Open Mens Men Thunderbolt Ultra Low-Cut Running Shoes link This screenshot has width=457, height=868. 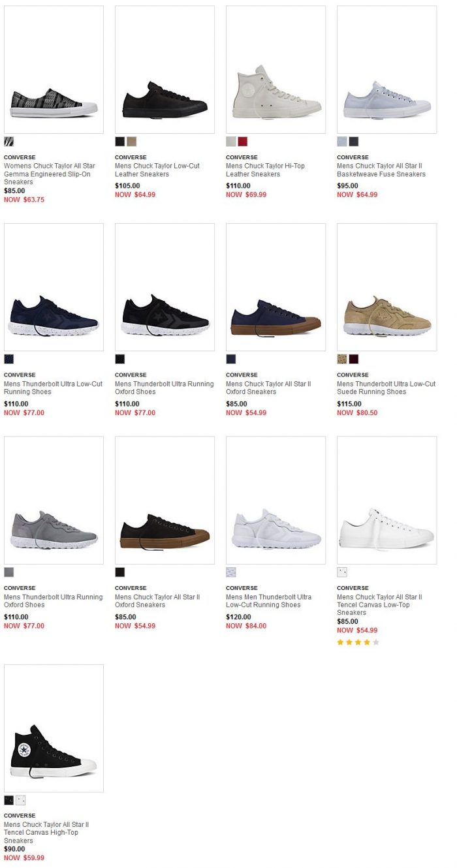click(268, 600)
